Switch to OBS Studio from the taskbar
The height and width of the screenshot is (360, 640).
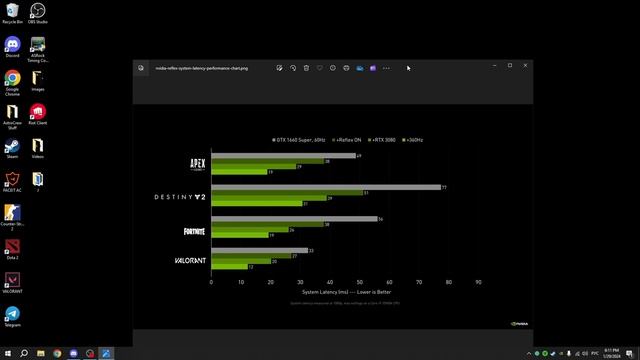(x=90, y=353)
